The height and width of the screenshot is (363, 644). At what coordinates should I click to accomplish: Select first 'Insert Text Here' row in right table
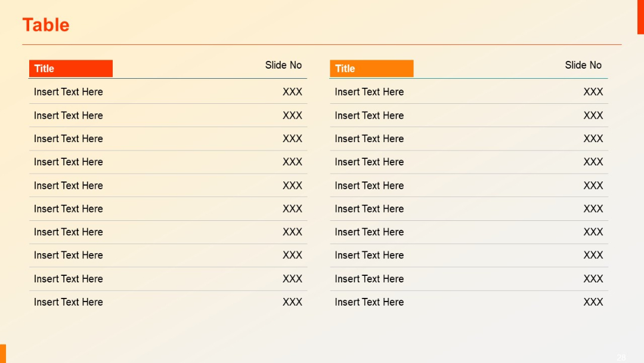(x=469, y=92)
